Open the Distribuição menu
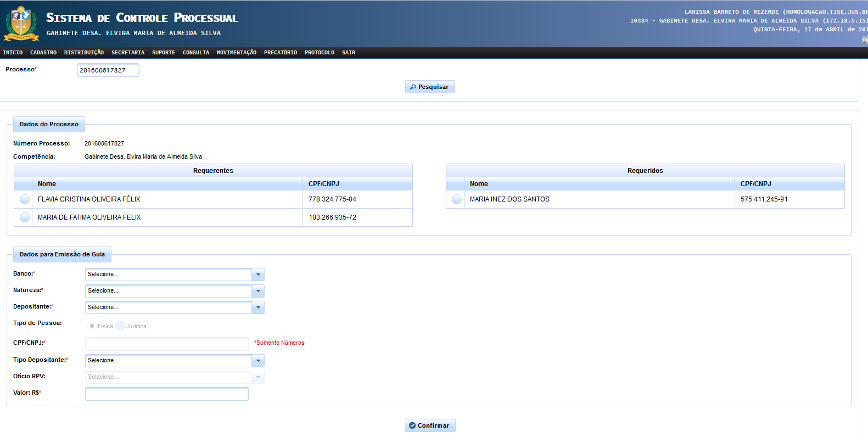The image size is (868, 437). (x=84, y=53)
